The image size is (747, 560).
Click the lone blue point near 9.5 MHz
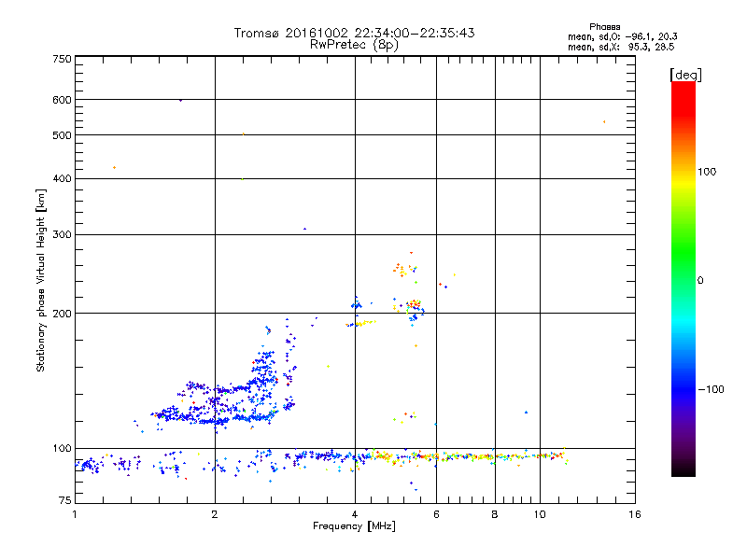[x=526, y=413]
